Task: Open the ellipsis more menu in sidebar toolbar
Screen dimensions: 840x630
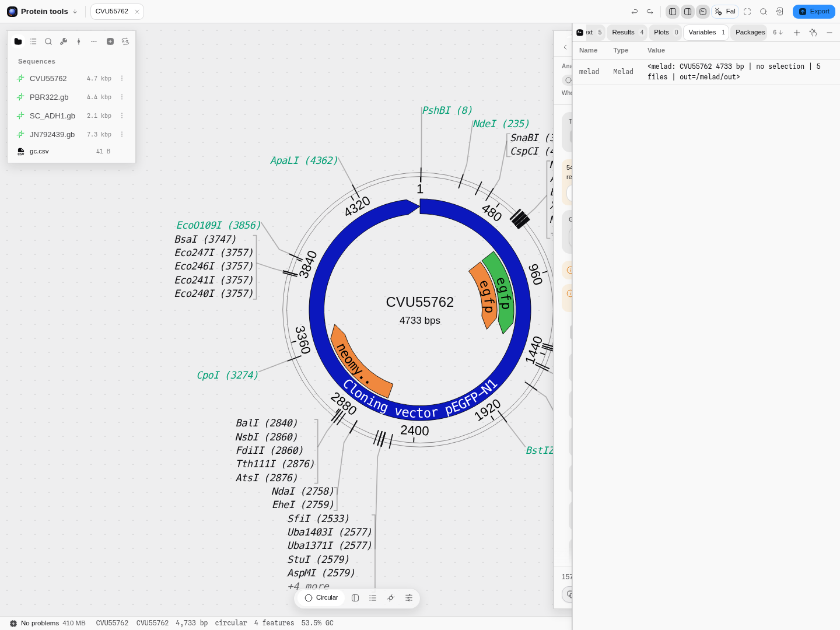Action: [94, 41]
